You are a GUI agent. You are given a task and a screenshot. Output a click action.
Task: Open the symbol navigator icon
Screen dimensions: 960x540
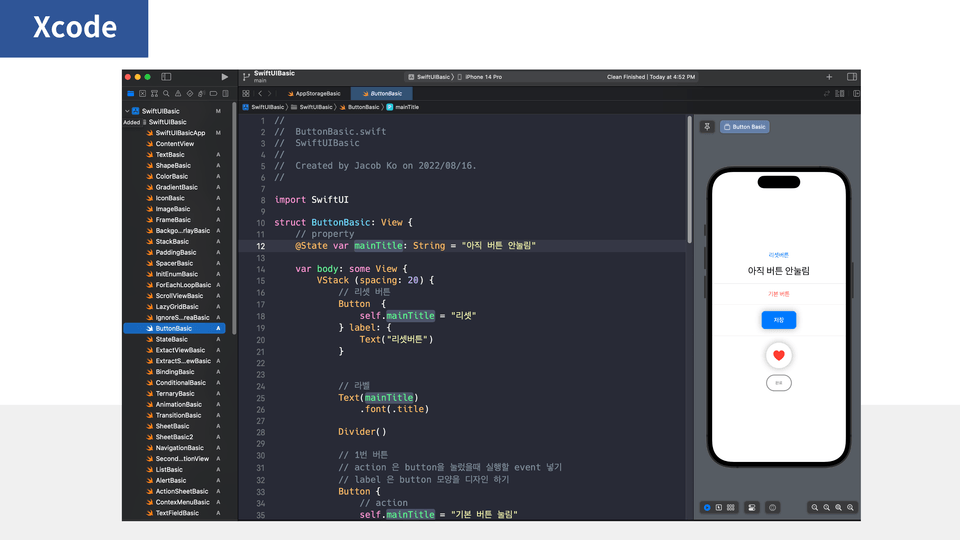pos(154,94)
